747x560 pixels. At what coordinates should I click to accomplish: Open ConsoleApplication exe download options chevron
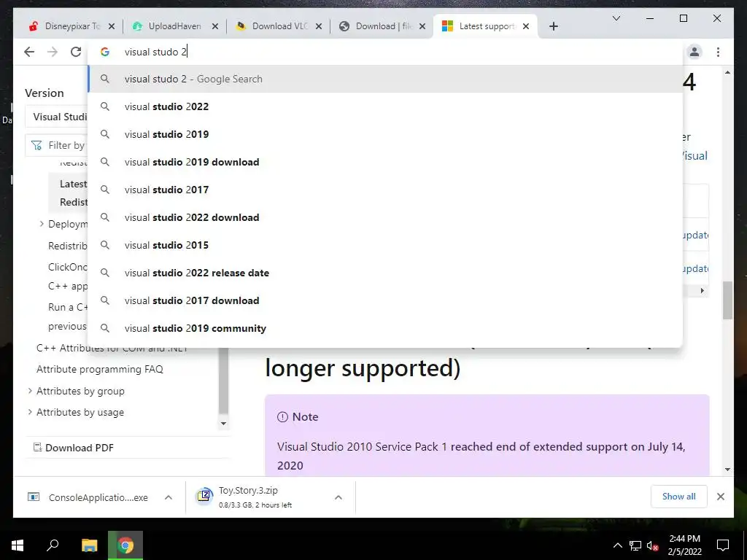(169, 497)
